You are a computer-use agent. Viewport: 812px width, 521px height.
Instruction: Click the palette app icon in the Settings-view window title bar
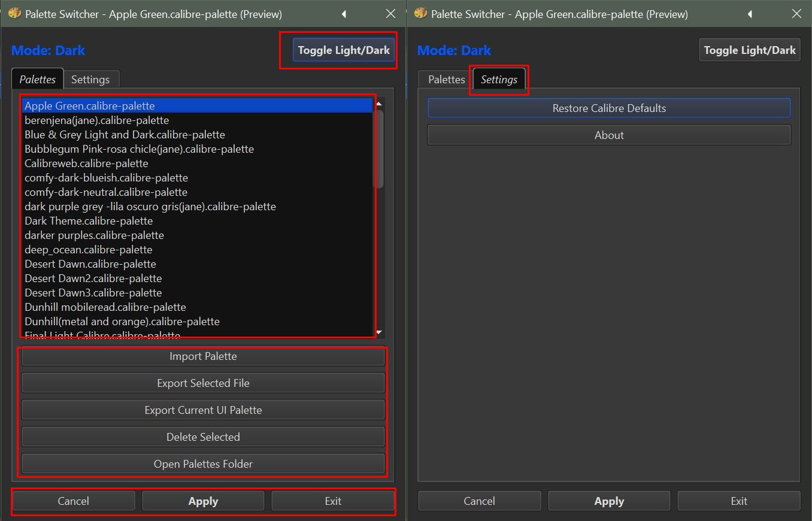421,13
